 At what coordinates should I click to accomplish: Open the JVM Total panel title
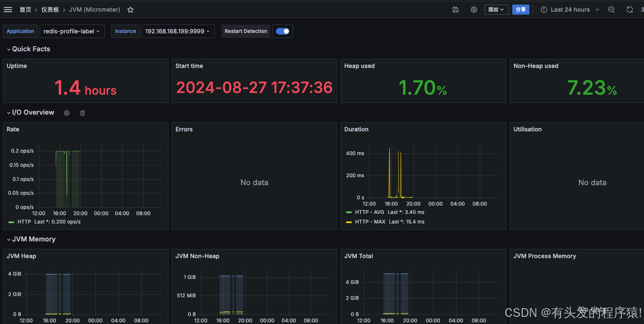[x=358, y=256]
